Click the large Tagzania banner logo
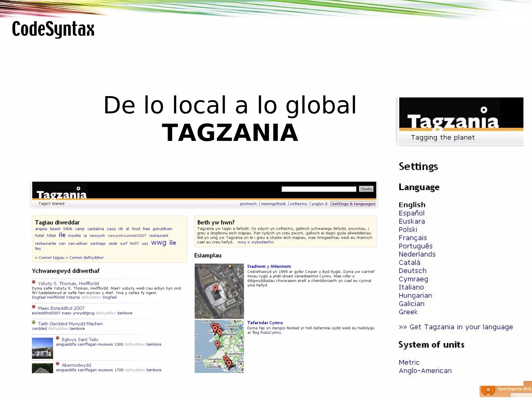532x399 pixels. [x=453, y=118]
